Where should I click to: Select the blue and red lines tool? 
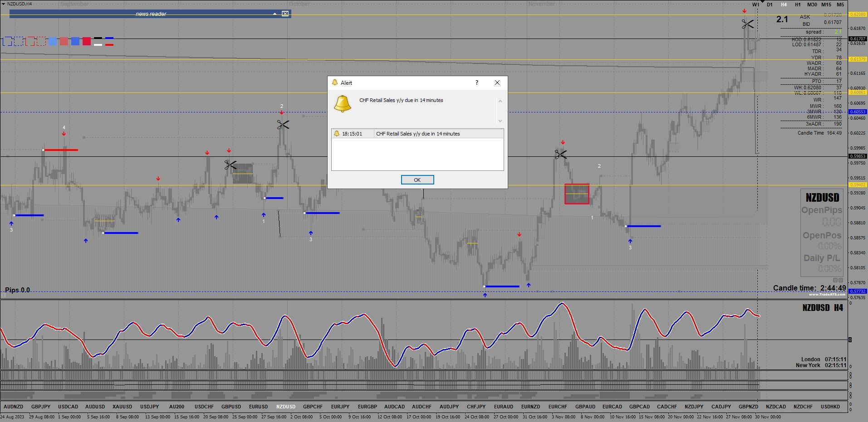(109, 42)
